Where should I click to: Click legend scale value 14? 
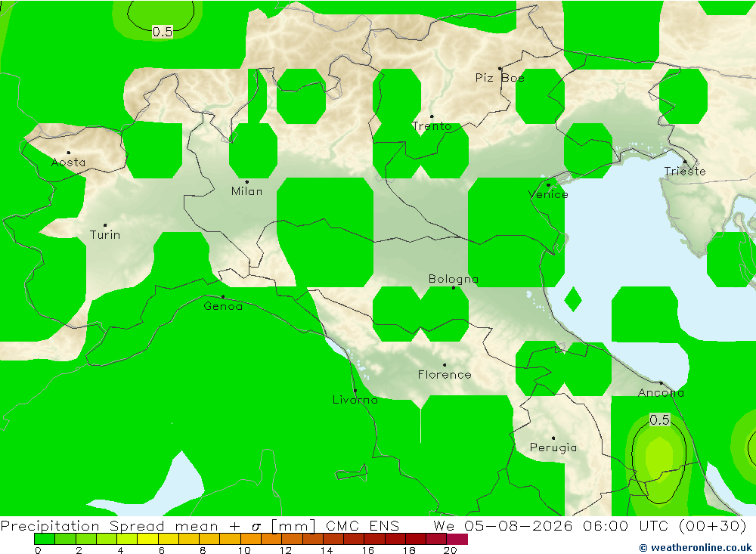(x=327, y=550)
